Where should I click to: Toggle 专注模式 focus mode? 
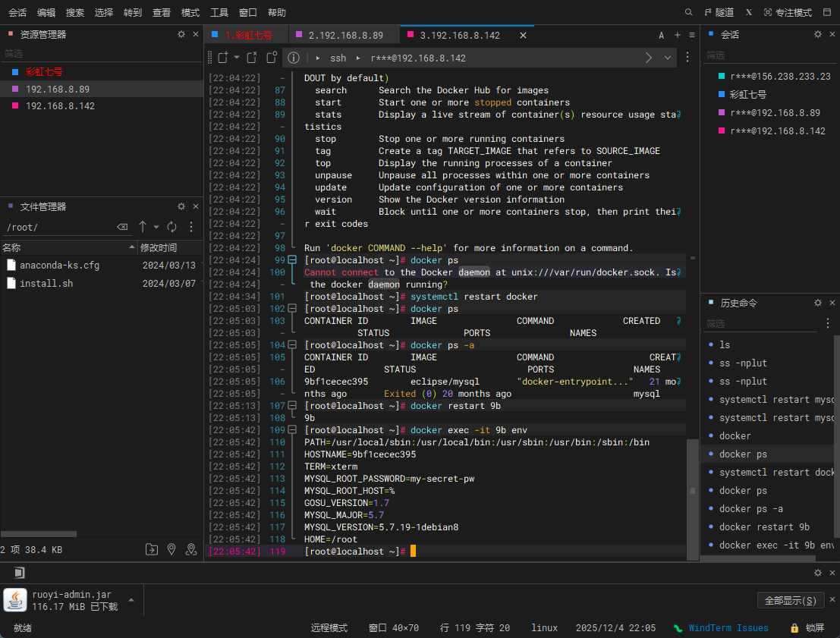pyautogui.click(x=788, y=12)
